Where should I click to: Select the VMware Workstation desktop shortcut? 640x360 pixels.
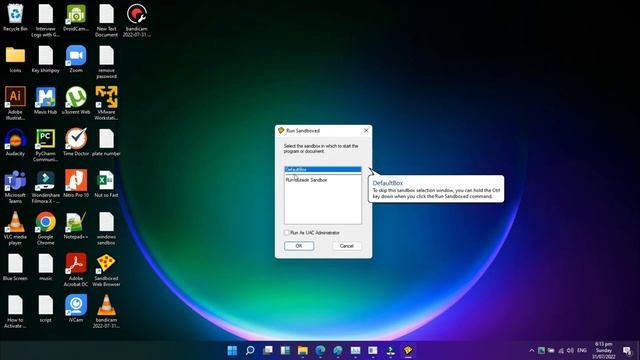[106, 103]
